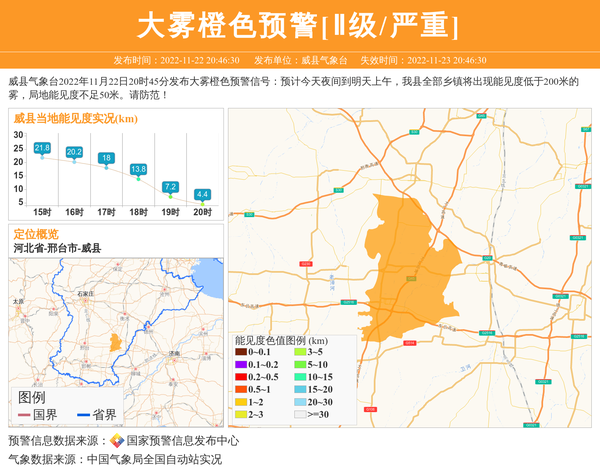Click the 国界 red line legend entry
The width and height of the screenshot is (600, 471).
[36, 415]
